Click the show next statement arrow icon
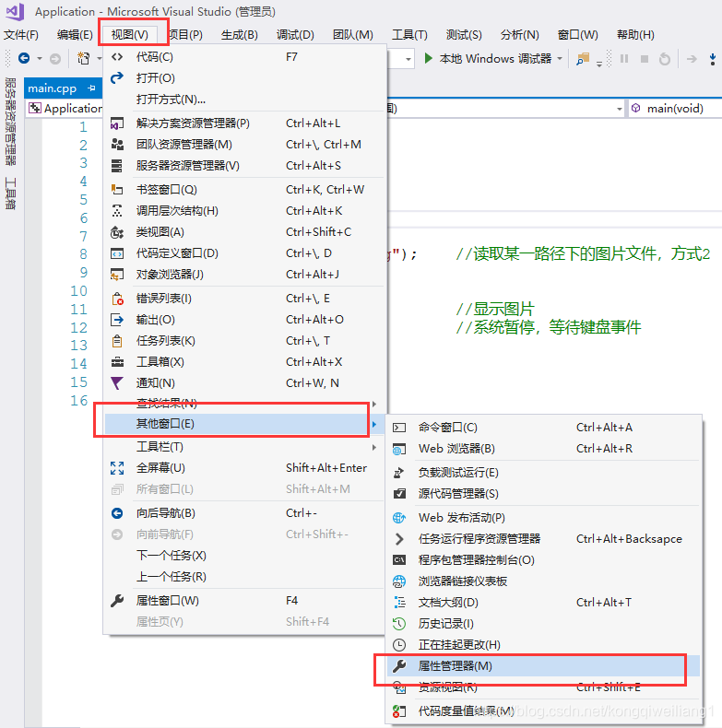 click(692, 58)
